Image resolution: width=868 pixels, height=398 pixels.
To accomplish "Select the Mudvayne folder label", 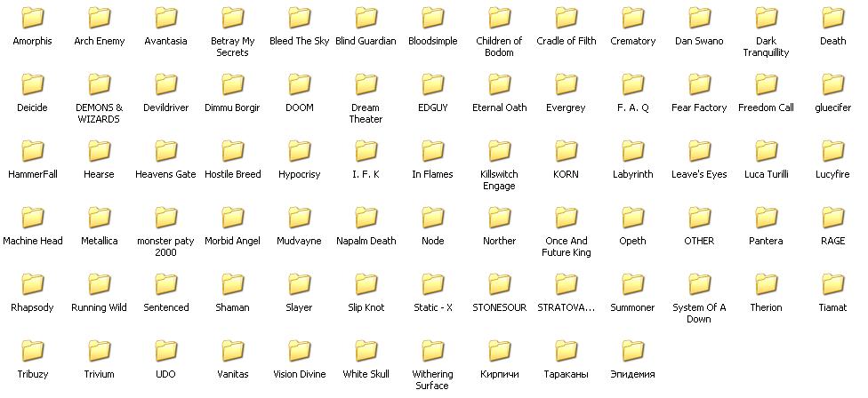I will (x=299, y=241).
